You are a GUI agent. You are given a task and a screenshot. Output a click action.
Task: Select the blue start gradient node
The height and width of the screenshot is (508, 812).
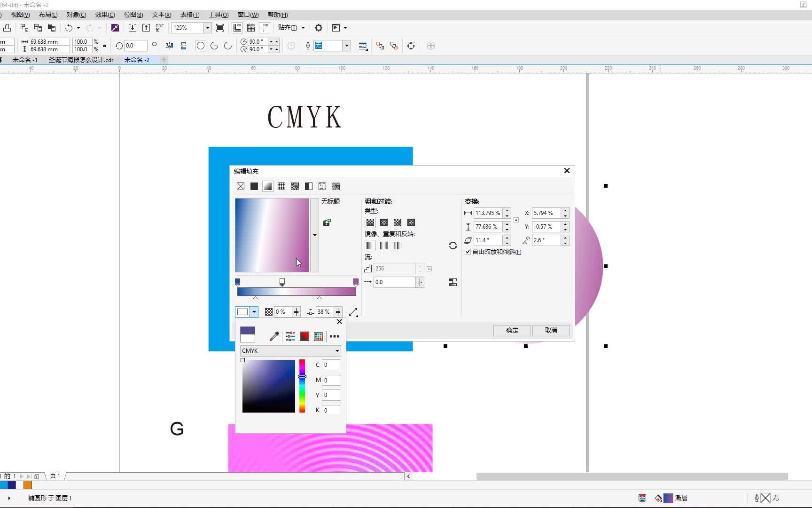[237, 282]
